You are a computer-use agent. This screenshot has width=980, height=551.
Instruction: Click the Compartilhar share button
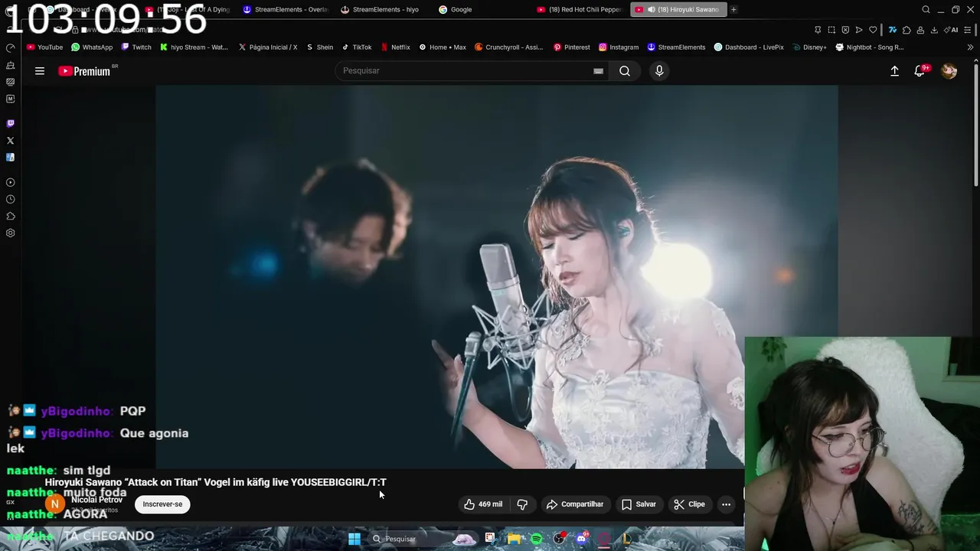click(575, 504)
